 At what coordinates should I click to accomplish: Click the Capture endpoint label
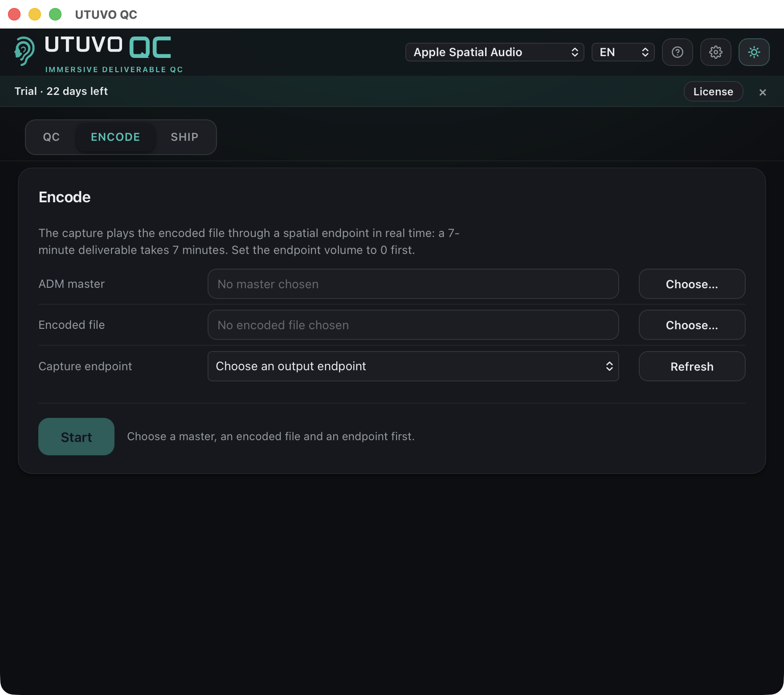[85, 366]
